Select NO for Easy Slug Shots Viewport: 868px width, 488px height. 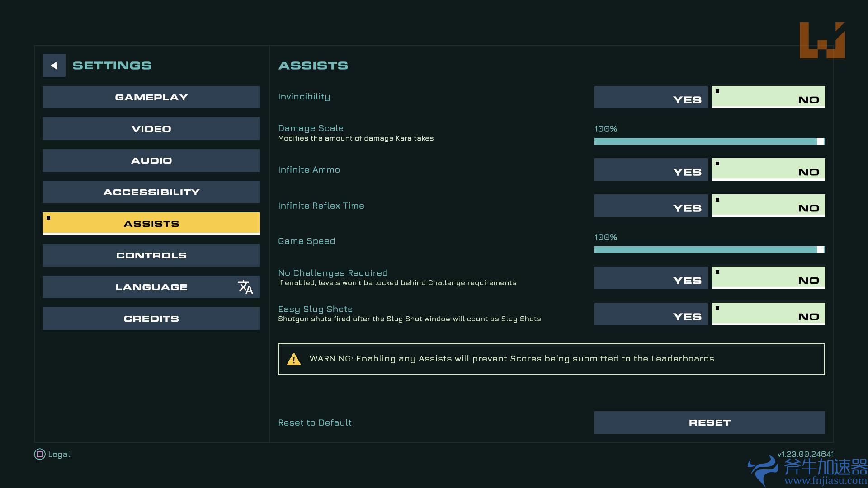768,314
